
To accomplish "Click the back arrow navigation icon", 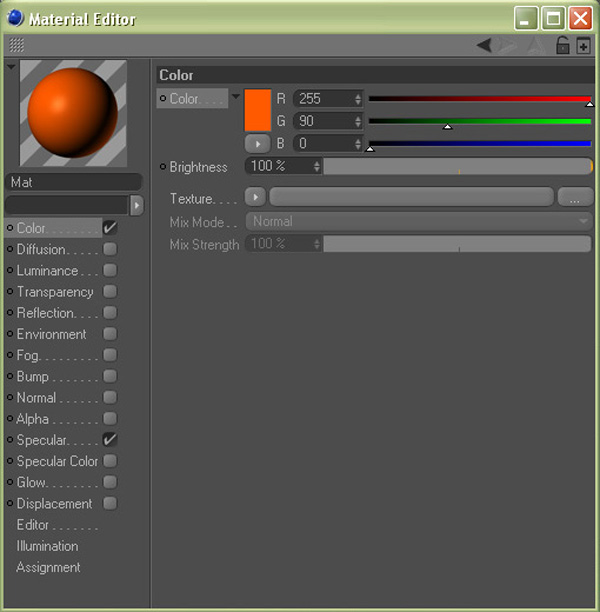I will (484, 45).
